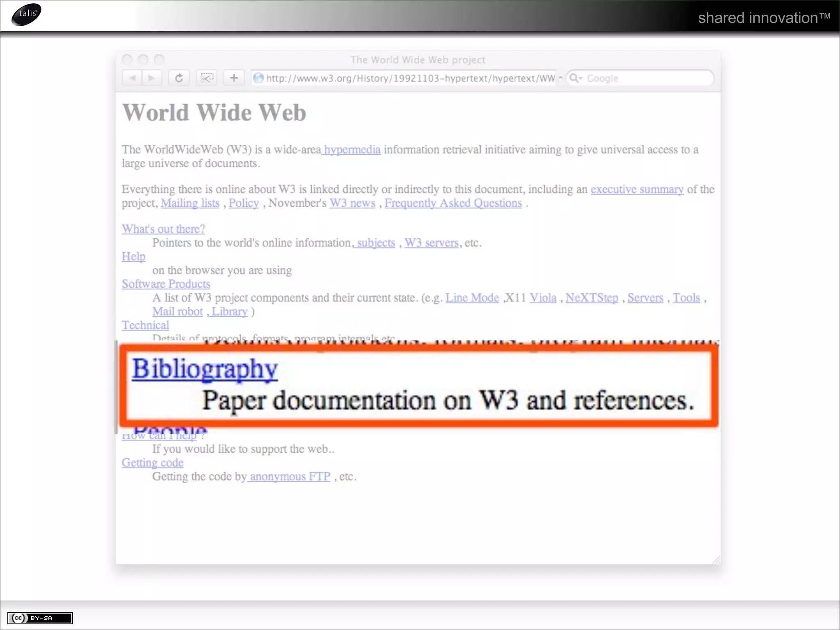Open the Mail robot link

[178, 312]
